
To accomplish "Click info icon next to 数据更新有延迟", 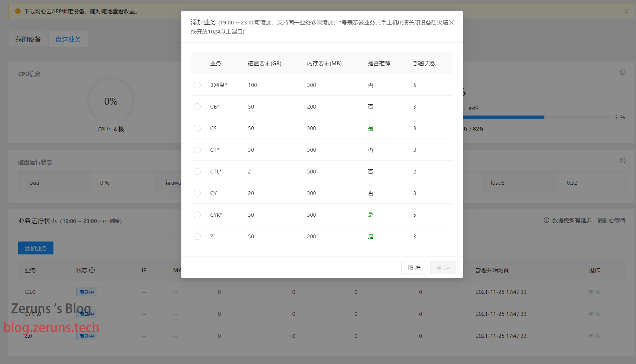I will coord(547,220).
